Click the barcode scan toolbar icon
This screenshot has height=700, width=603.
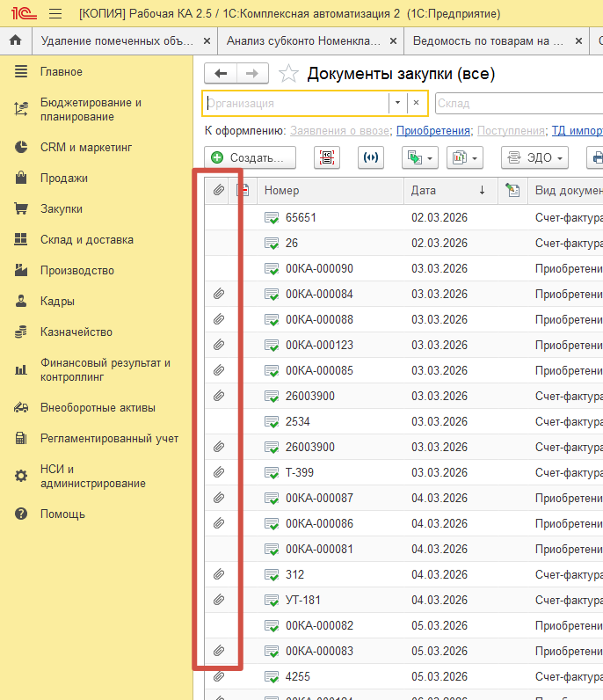point(327,158)
